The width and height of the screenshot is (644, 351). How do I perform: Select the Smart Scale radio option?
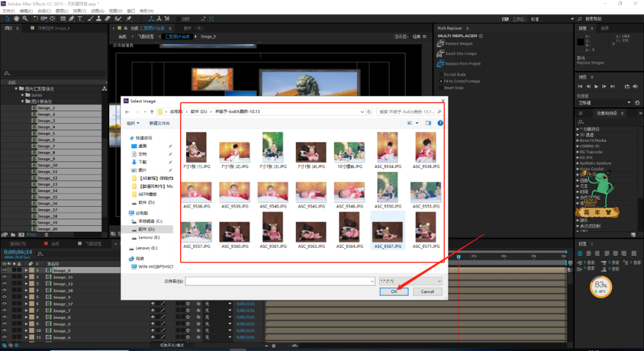click(x=441, y=88)
